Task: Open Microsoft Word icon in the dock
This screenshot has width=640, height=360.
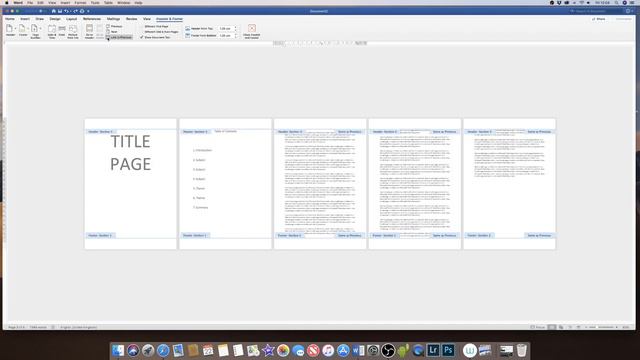Action: (x=358, y=350)
